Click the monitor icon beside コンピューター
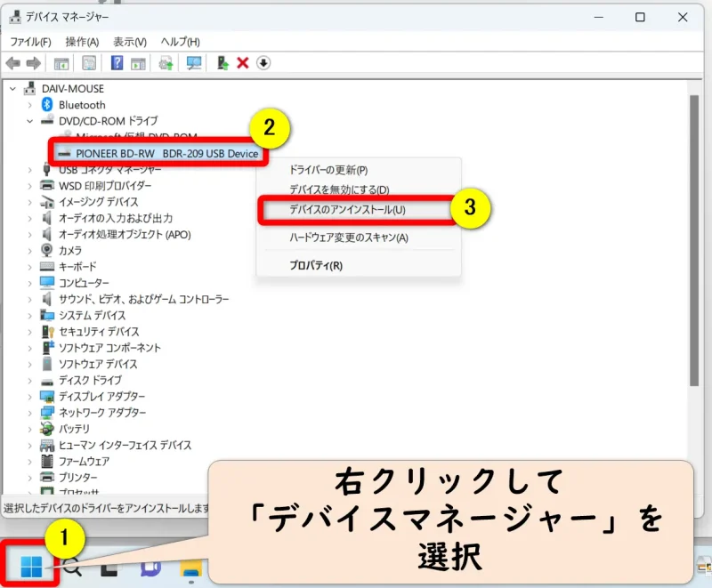 pyautogui.click(x=47, y=283)
